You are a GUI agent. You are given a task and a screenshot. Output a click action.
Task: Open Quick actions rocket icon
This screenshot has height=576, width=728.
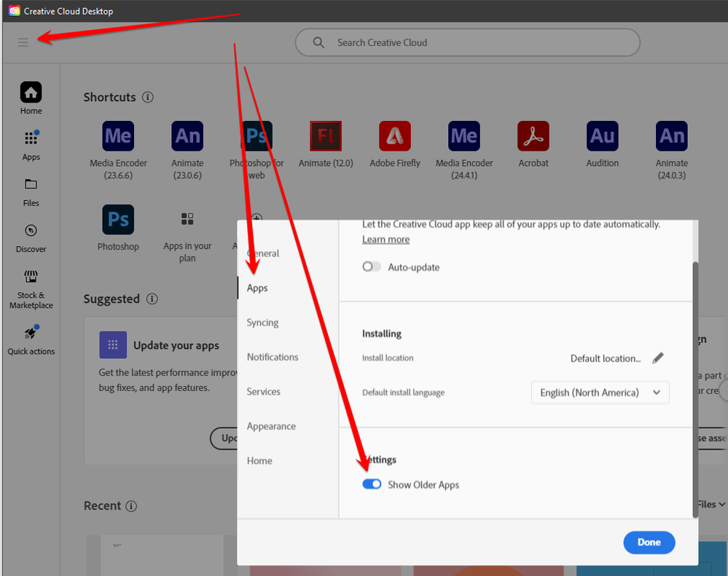pyautogui.click(x=31, y=332)
